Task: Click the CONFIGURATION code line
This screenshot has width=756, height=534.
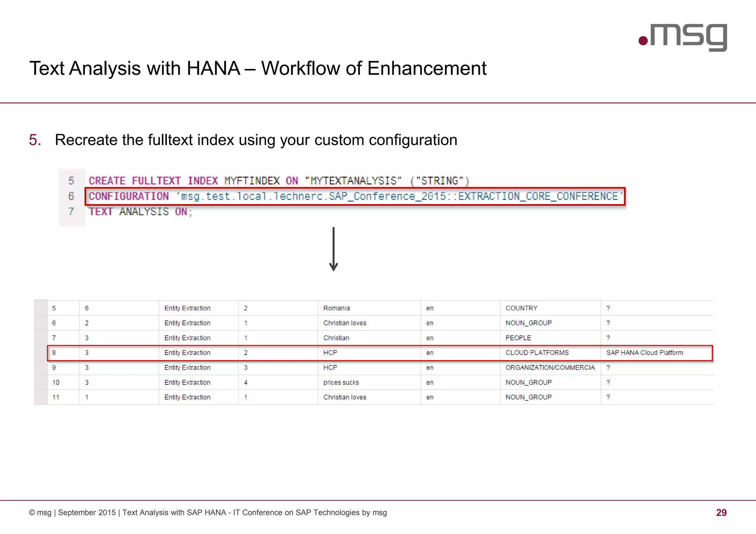Action: 355,196
